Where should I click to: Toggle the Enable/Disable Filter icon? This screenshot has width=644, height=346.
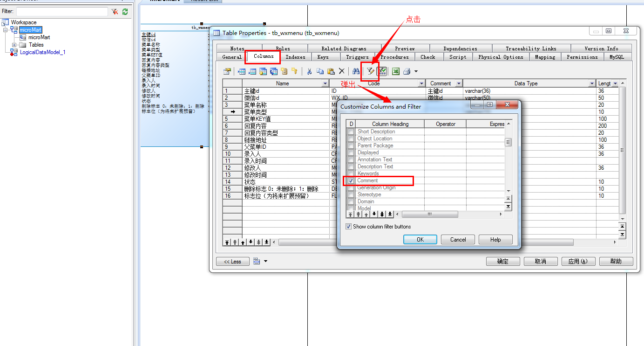click(x=382, y=71)
